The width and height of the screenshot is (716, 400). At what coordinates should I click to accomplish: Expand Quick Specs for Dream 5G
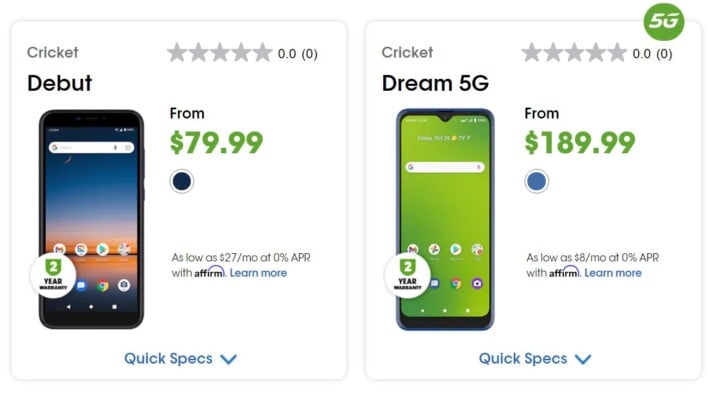coord(536,358)
